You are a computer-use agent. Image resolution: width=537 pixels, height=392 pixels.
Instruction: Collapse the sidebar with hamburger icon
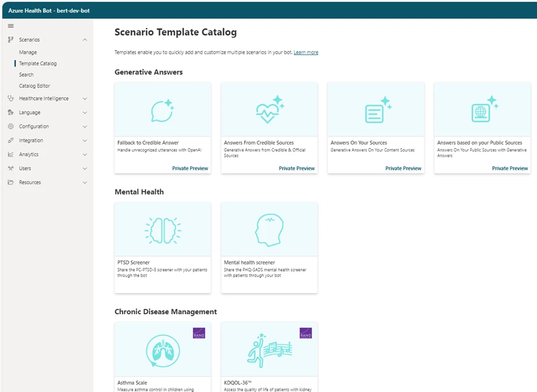click(x=10, y=25)
